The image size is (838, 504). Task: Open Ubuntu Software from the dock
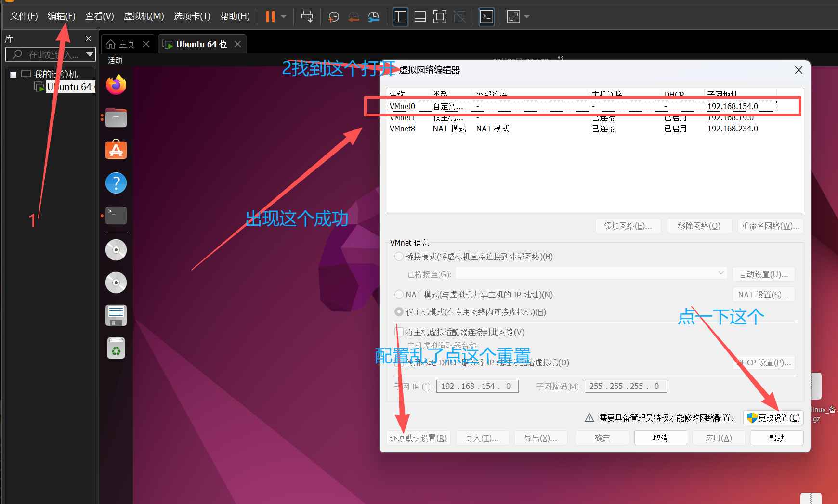pyautogui.click(x=116, y=150)
